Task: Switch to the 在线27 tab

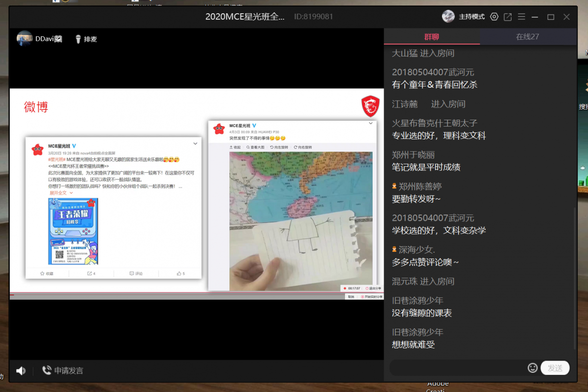Action: [x=528, y=37]
